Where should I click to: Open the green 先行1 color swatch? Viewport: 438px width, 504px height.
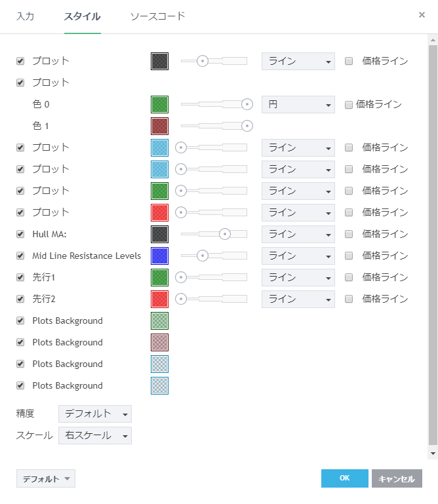point(159,277)
